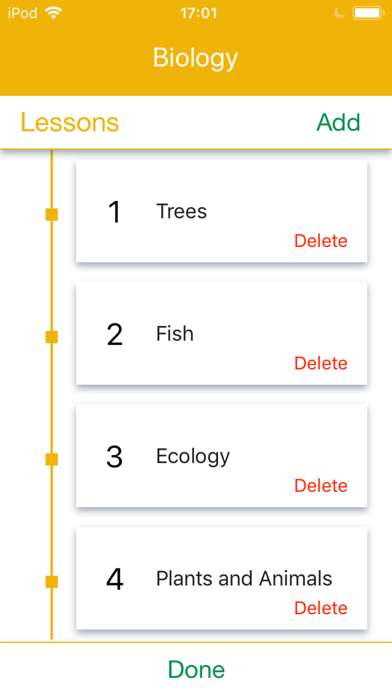Delete the Ecology lesson
The width and height of the screenshot is (392, 696).
[x=321, y=486]
